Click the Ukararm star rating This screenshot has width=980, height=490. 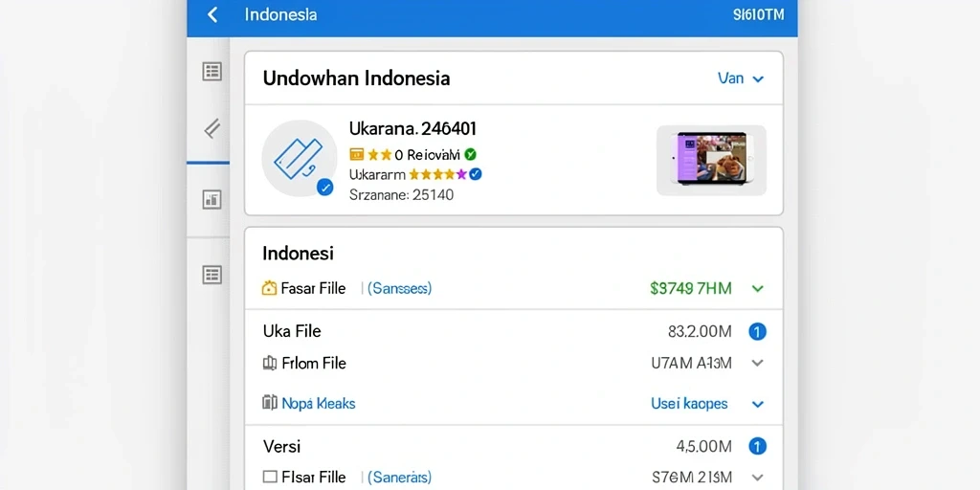[438, 174]
